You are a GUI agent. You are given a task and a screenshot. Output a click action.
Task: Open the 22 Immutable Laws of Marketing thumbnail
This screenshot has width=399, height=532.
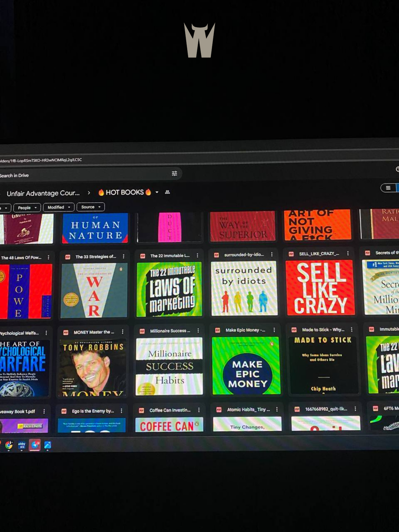pos(169,289)
